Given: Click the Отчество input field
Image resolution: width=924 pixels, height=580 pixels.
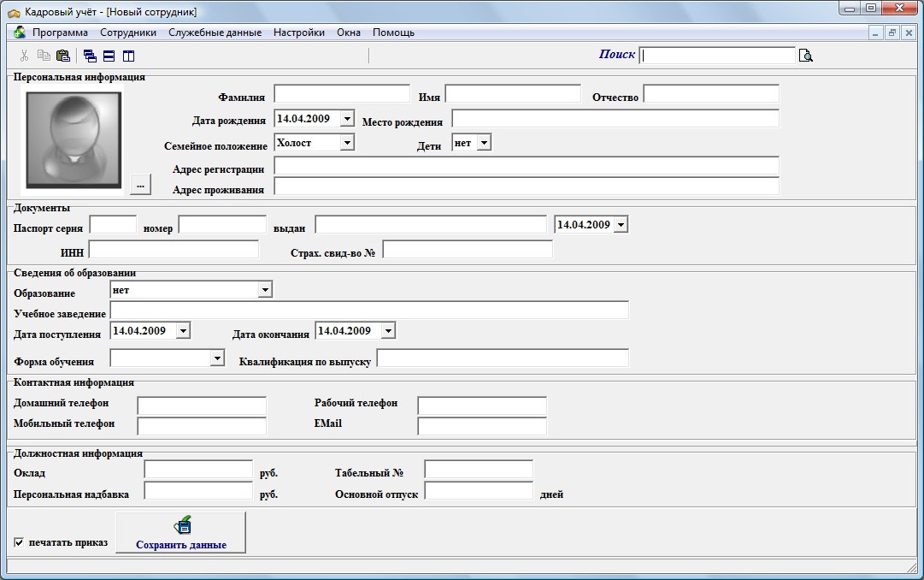Looking at the screenshot, I should 711,94.
